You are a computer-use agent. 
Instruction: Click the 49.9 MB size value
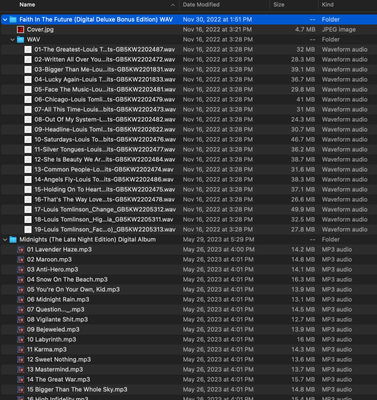click(303, 210)
